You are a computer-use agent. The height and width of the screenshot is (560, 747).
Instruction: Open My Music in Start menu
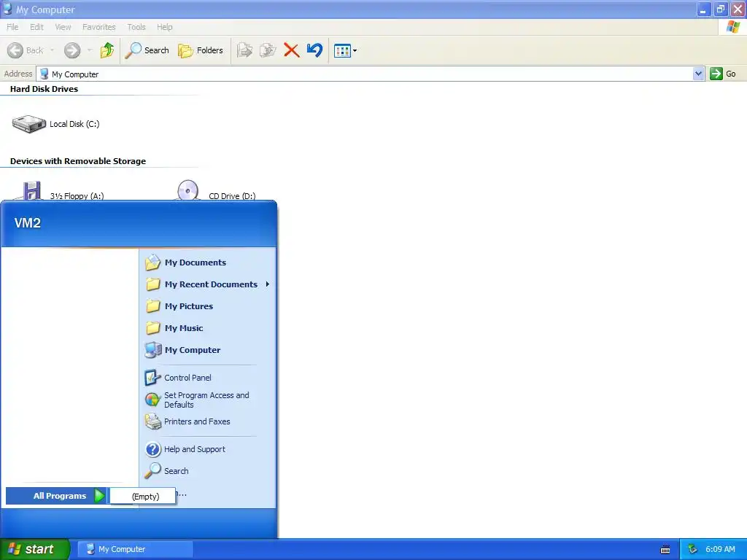pyautogui.click(x=184, y=328)
